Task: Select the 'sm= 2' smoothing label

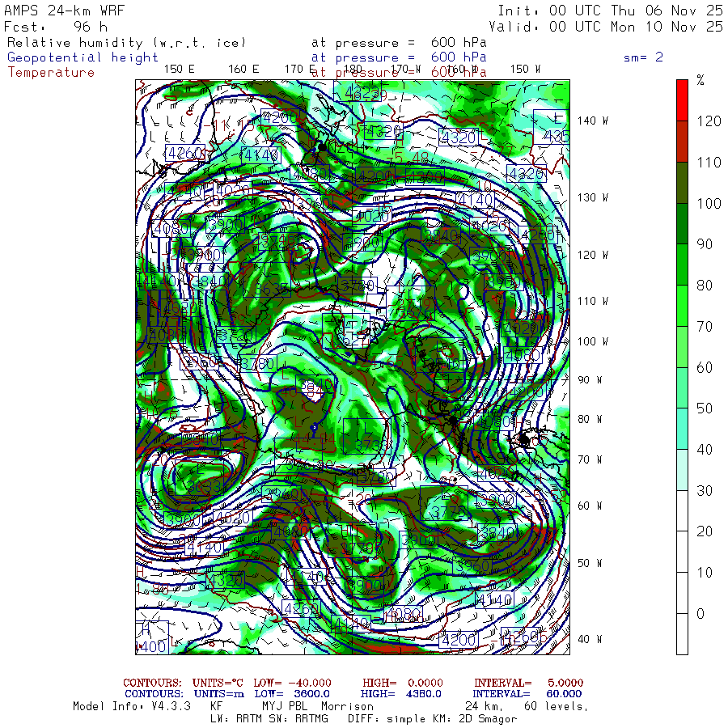Action: coord(643,57)
